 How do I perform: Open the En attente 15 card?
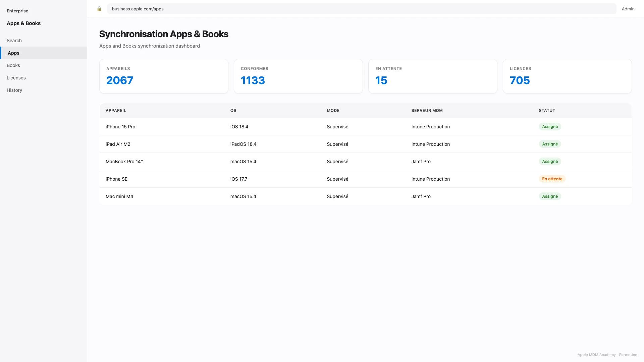433,76
